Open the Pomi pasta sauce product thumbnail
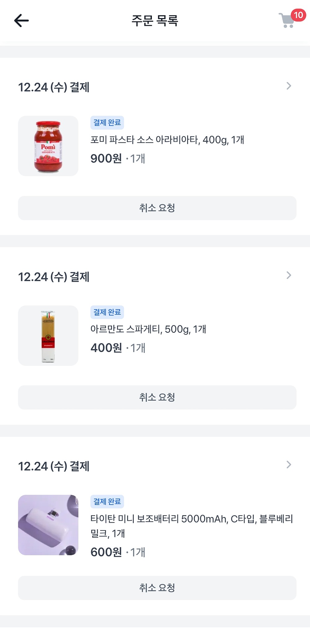This screenshot has width=310, height=644. 48,146
